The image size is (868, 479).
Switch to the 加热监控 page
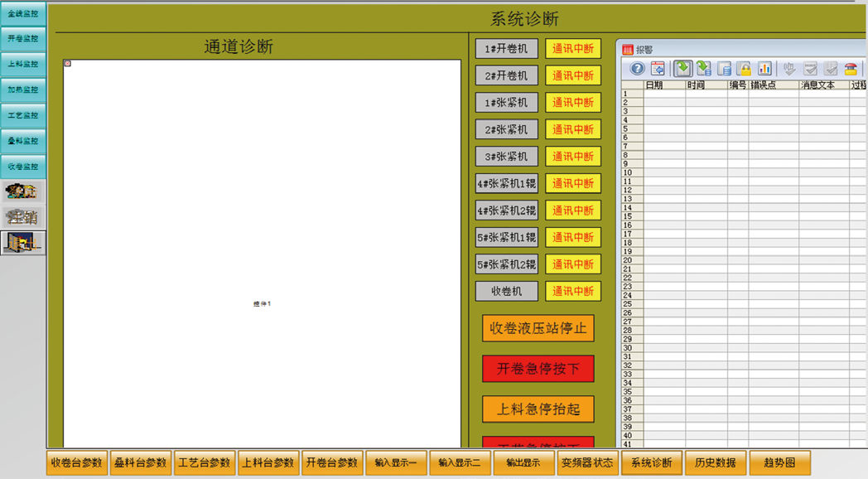click(22, 90)
